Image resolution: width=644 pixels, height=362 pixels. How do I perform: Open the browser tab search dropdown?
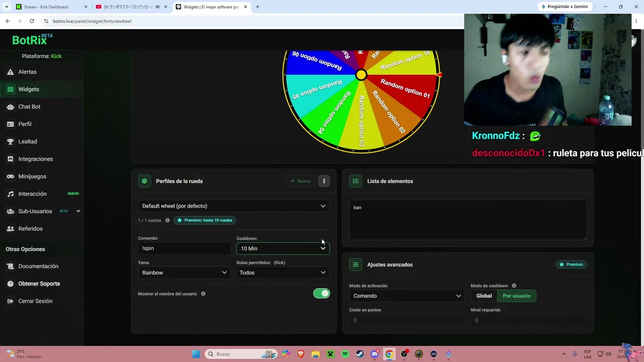coord(7,7)
